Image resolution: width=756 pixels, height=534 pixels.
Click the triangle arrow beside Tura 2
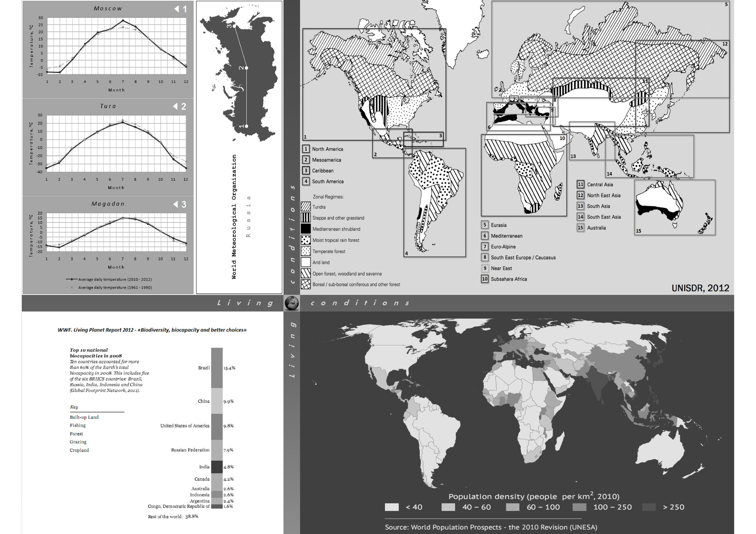(x=175, y=106)
